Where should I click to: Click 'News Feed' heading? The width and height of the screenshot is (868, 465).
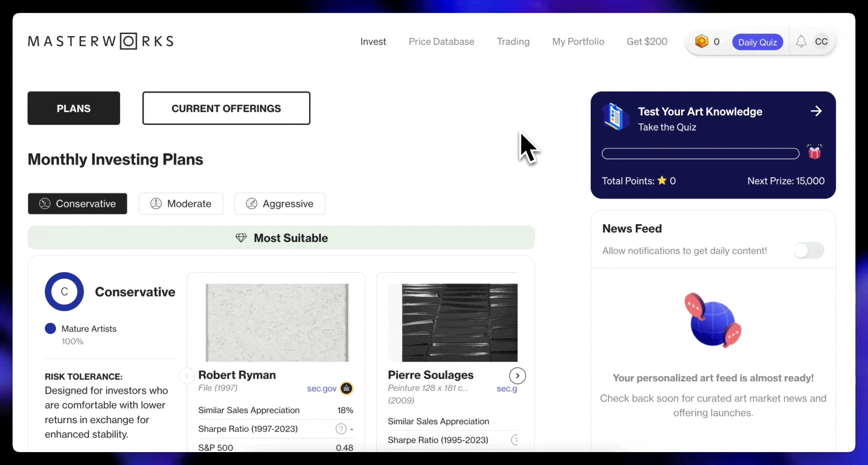(632, 229)
